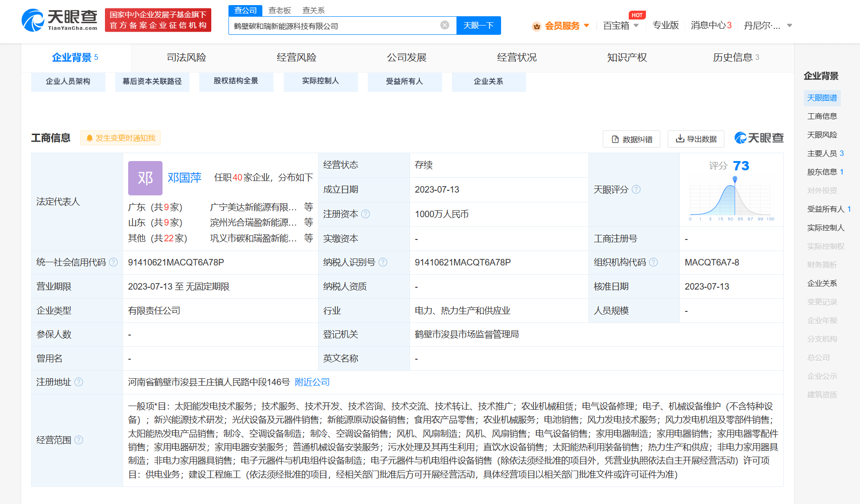Click the purple 邓 avatar tile
This screenshot has width=860, height=504.
145,178
